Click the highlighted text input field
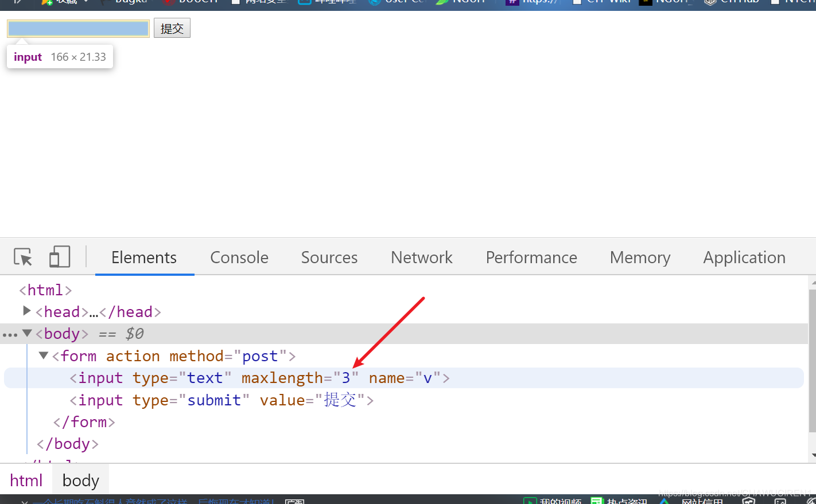The height and width of the screenshot is (504, 816). 78,28
